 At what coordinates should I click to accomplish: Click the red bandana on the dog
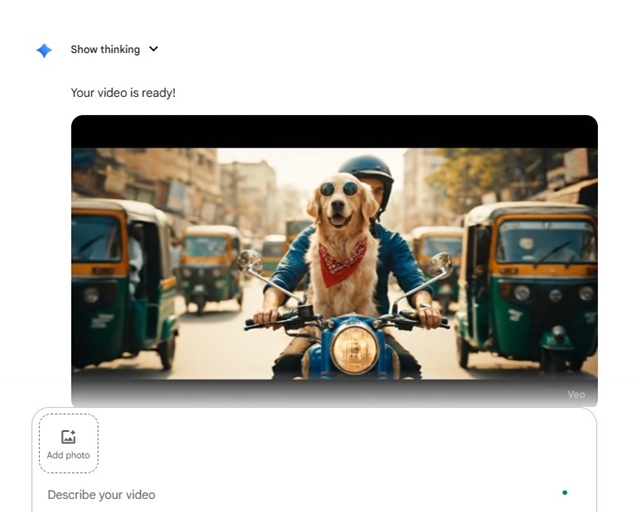(x=341, y=264)
